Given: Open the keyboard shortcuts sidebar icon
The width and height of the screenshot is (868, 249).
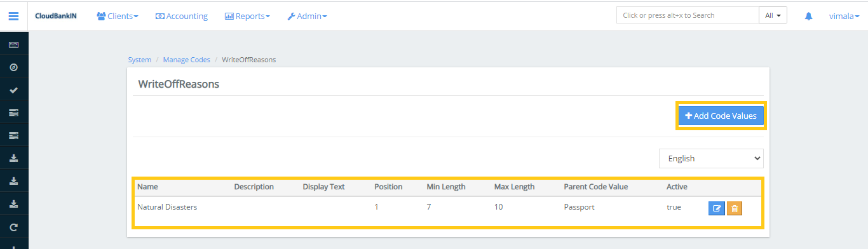Looking at the screenshot, I should point(13,44).
